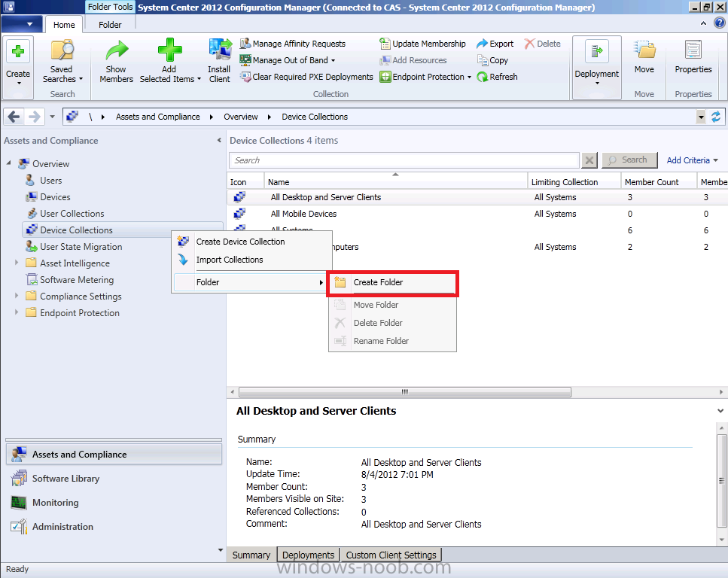Click into the collection Search field

point(404,160)
